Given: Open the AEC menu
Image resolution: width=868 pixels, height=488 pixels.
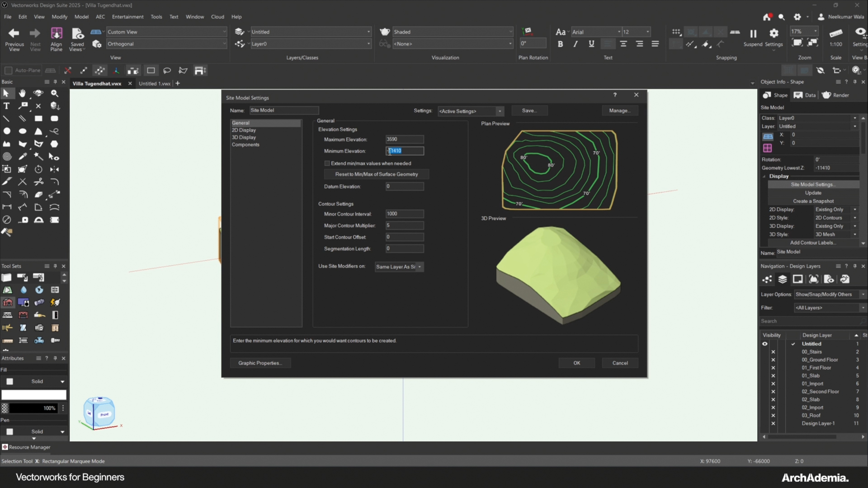Looking at the screenshot, I should (100, 17).
